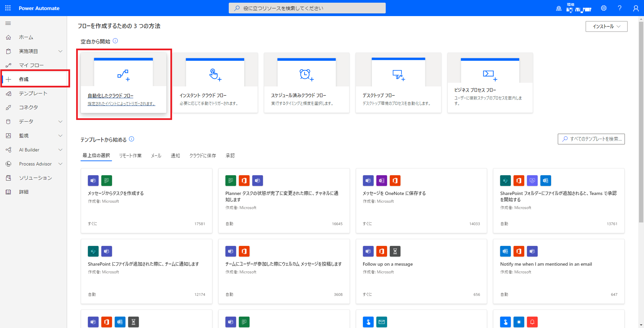
Task: Switch to the 承認 tab
Action: click(x=230, y=156)
